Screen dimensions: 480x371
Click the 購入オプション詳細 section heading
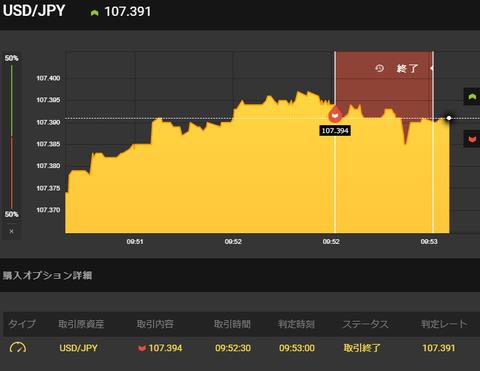[47, 275]
